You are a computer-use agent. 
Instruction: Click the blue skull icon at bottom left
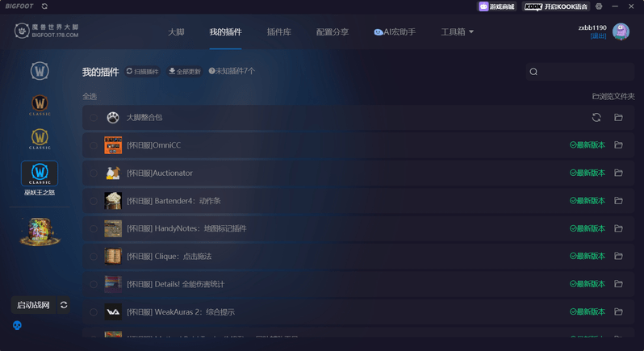[17, 326]
